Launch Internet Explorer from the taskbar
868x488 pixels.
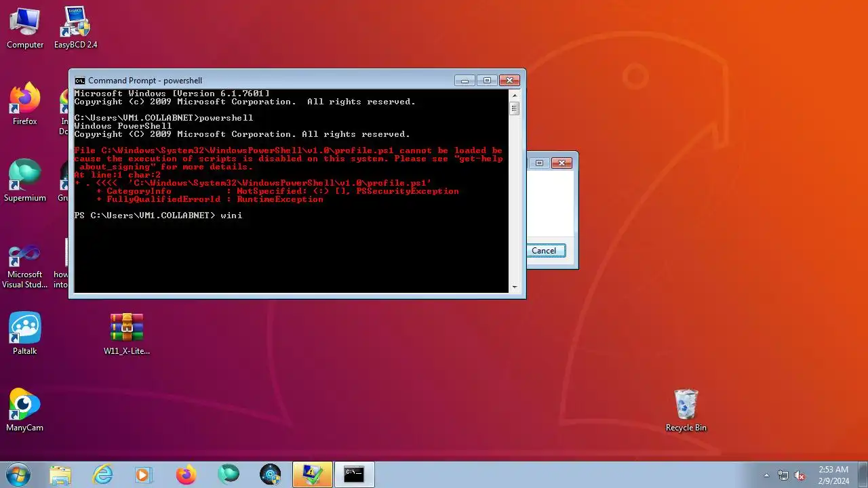(102, 474)
